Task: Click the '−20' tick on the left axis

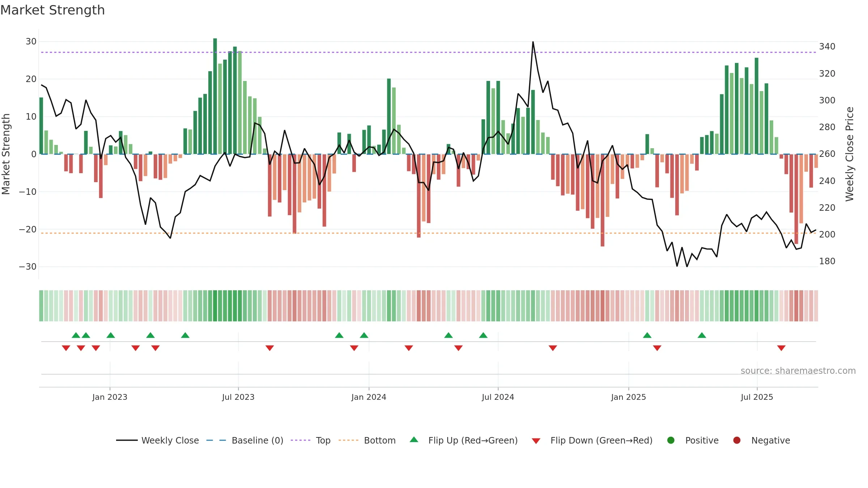Action: point(28,229)
